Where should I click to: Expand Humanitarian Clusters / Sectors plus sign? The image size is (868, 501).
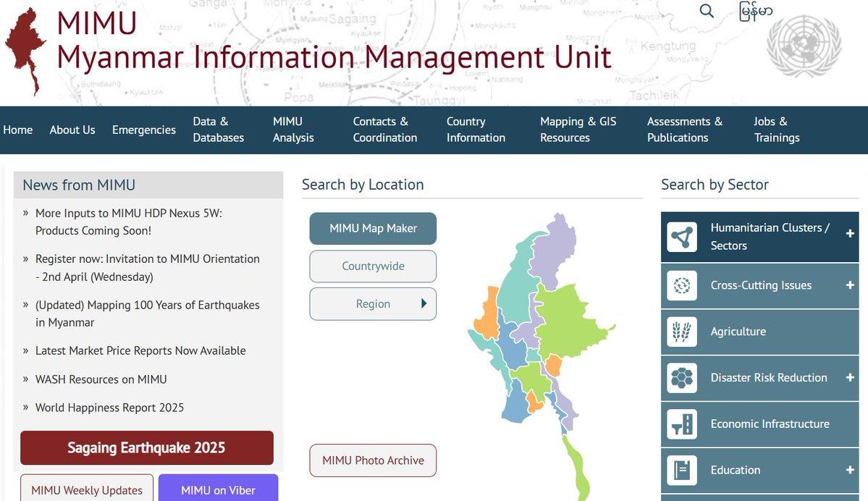tap(850, 234)
